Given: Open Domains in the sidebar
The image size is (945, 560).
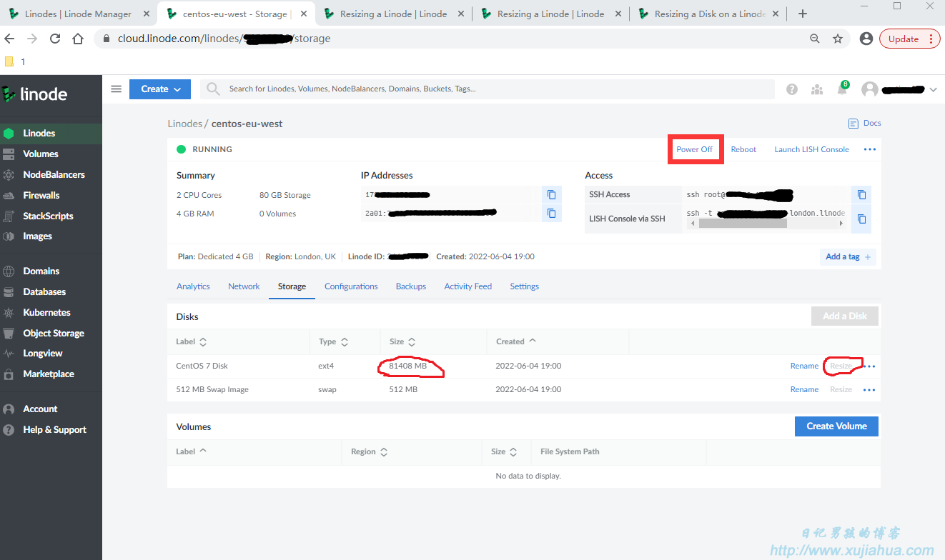Looking at the screenshot, I should 51,271.
